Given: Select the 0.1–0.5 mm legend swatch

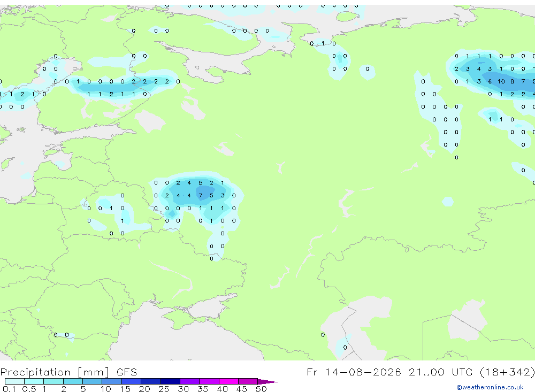Looking at the screenshot, I should pyautogui.click(x=14, y=381).
